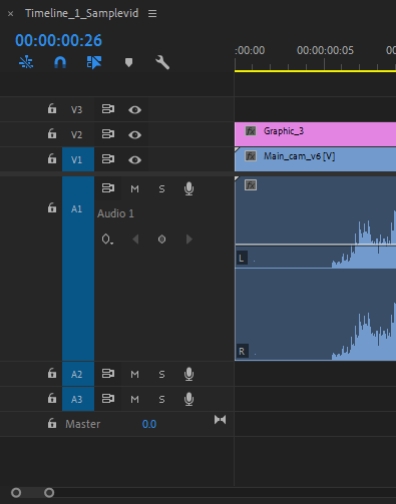Mute track A3
Image resolution: width=396 pixels, height=504 pixels.
point(135,399)
